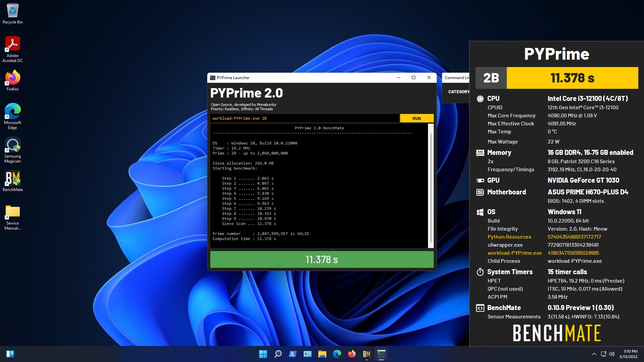644x362 pixels.
Task: Click the yellow 11.378 s score banner
Action: (572, 78)
